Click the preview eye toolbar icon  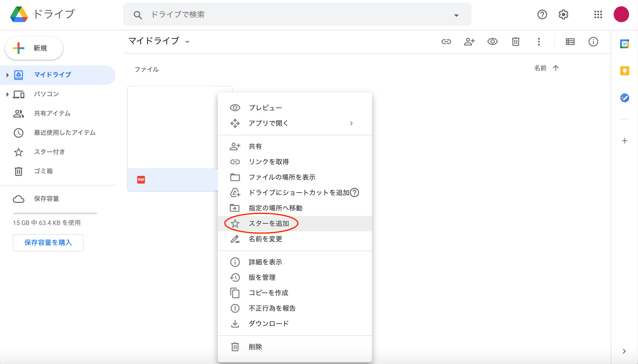[492, 42]
